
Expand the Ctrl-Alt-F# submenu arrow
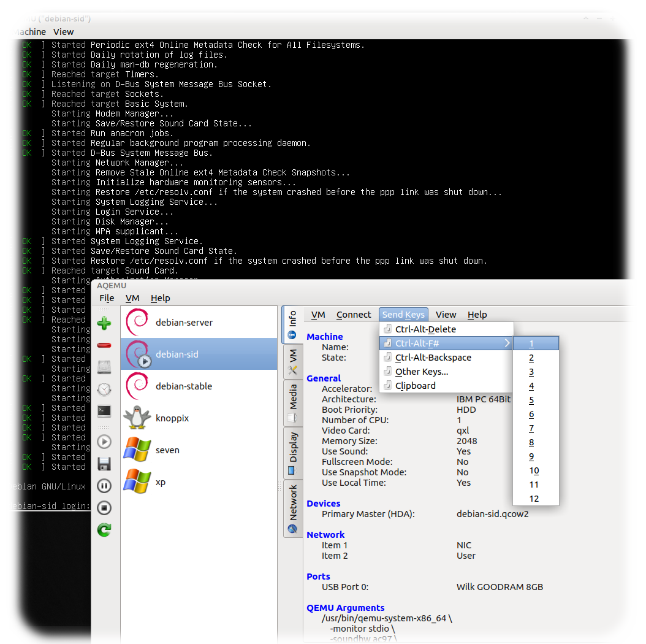point(507,343)
